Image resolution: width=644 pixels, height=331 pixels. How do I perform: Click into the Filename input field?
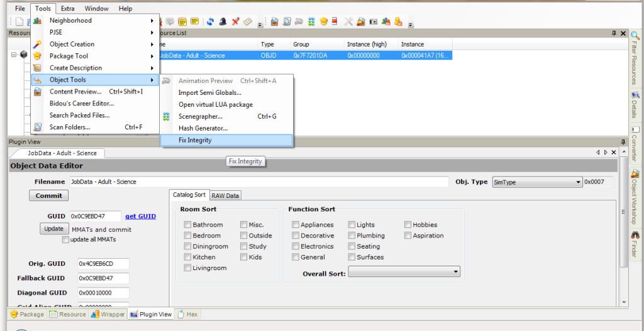(258, 182)
